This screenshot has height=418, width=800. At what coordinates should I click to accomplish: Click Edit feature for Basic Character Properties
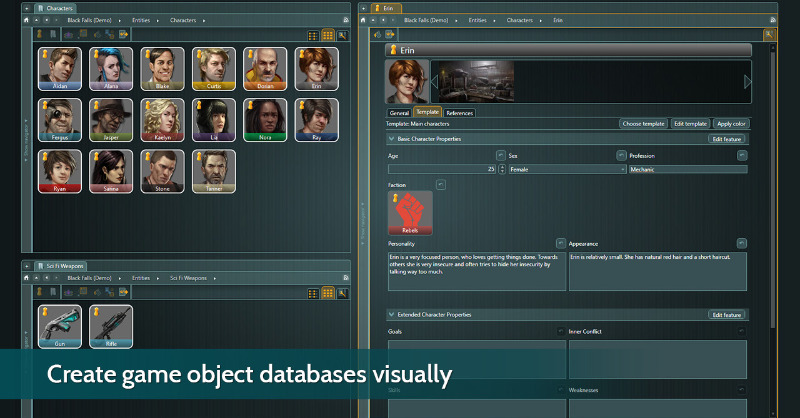727,139
